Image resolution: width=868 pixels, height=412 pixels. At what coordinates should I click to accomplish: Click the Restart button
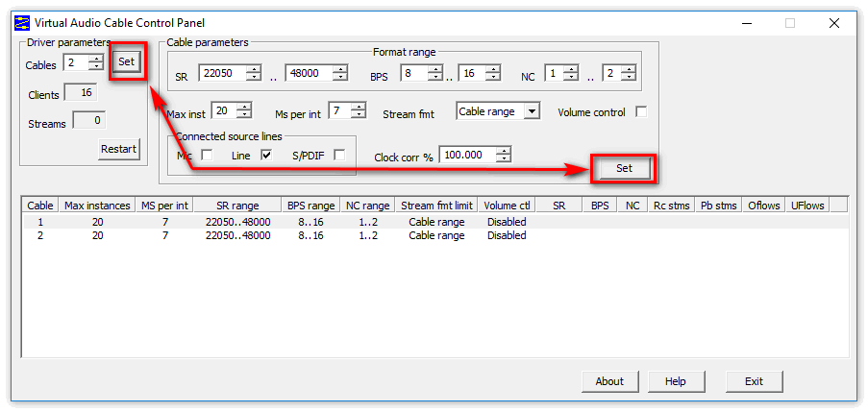[x=118, y=149]
